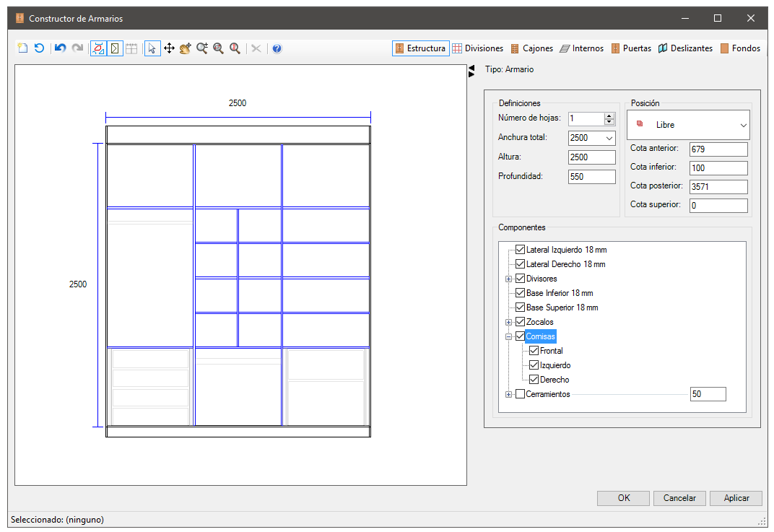Expand the Divisores tree node
774x532 pixels.
pos(508,279)
